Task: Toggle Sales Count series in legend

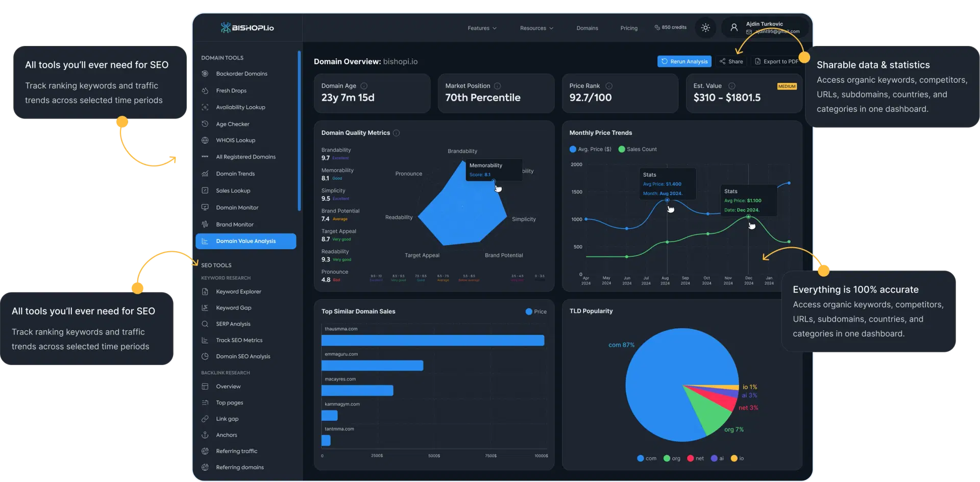Action: point(638,149)
